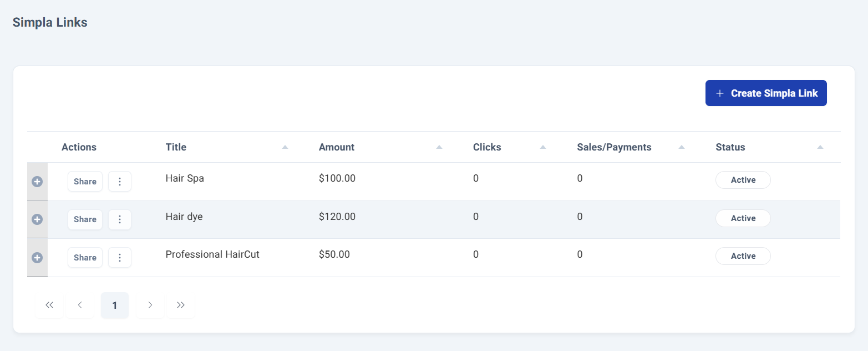Go to the previous page chevron

[x=80, y=305]
